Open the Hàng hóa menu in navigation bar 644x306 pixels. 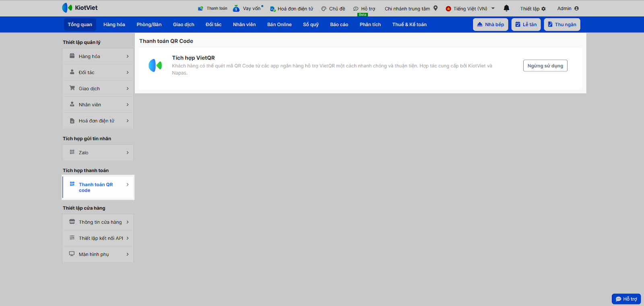114,25
